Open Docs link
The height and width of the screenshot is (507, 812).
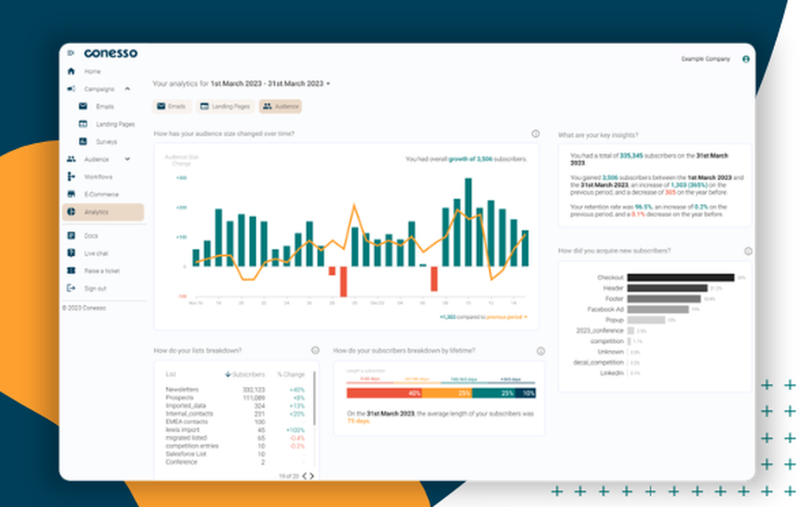91,236
